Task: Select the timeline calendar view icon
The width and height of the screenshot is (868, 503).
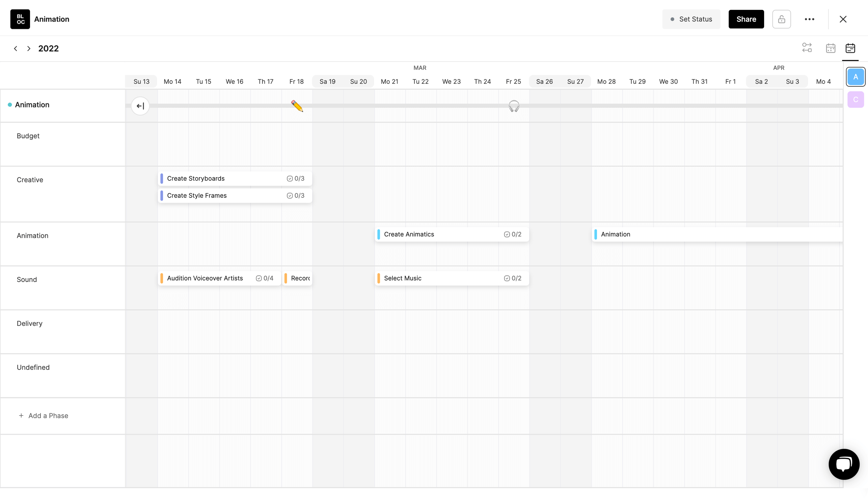Action: (x=851, y=48)
